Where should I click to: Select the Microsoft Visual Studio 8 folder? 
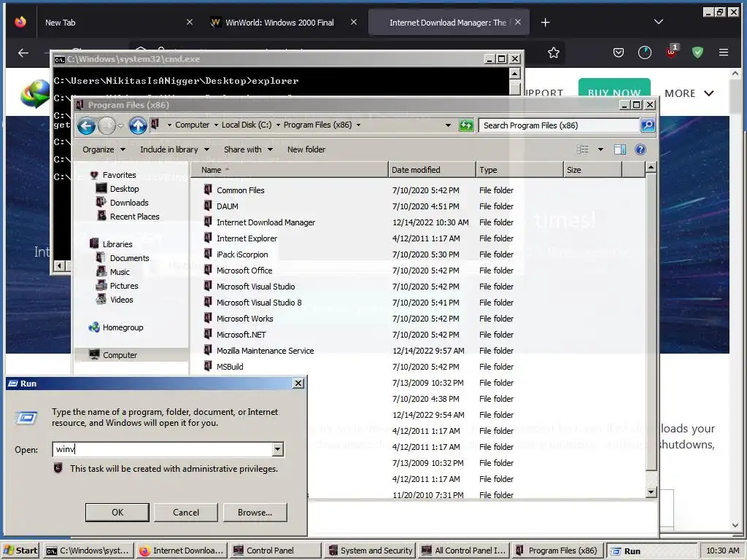tap(259, 303)
